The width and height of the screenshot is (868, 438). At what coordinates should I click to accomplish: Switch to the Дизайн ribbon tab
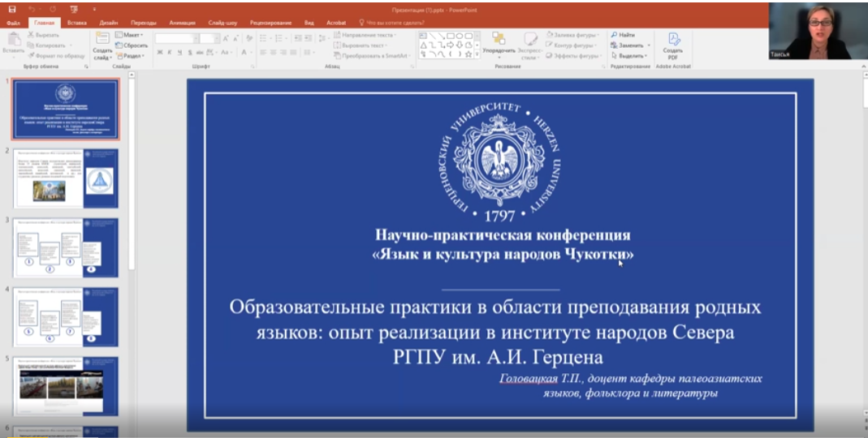(x=109, y=23)
